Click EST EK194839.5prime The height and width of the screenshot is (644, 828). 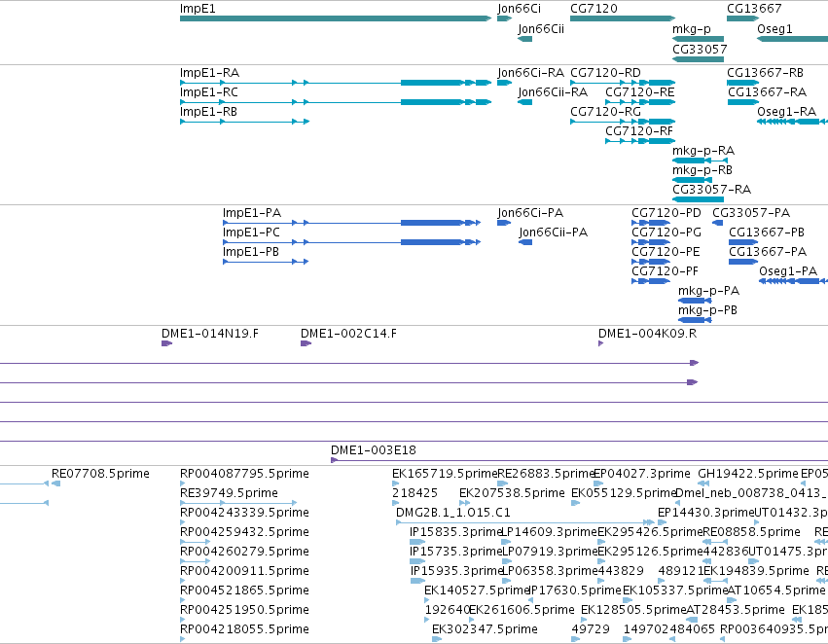(x=757, y=572)
